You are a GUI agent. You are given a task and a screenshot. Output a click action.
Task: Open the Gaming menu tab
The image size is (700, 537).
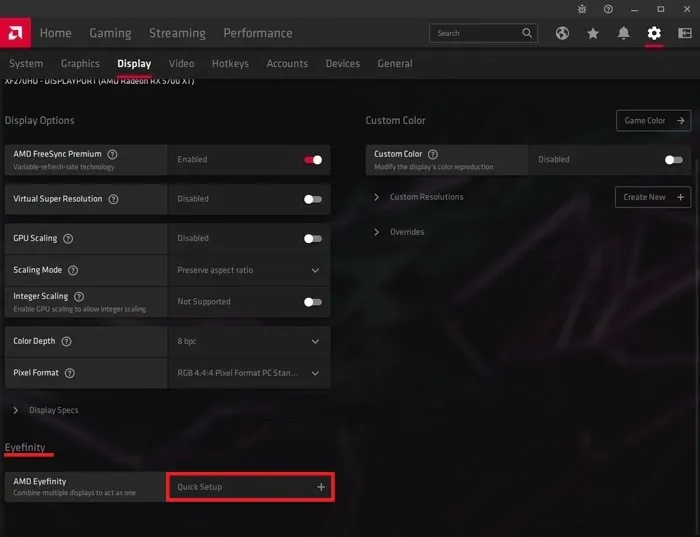click(x=110, y=33)
